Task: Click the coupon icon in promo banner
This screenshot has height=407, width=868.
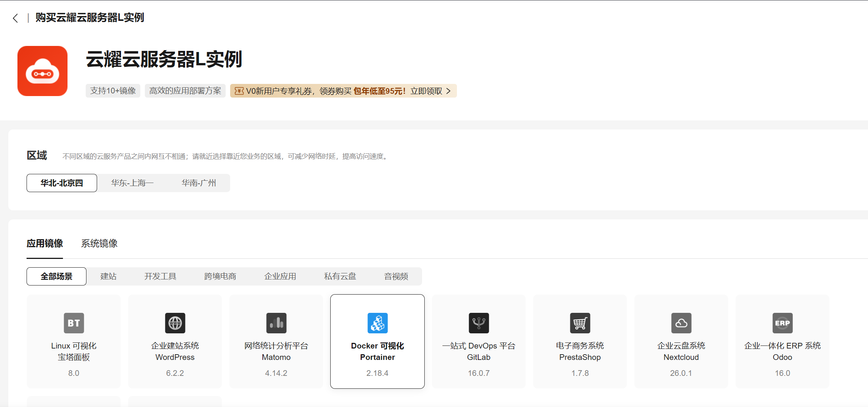Action: 239,91
